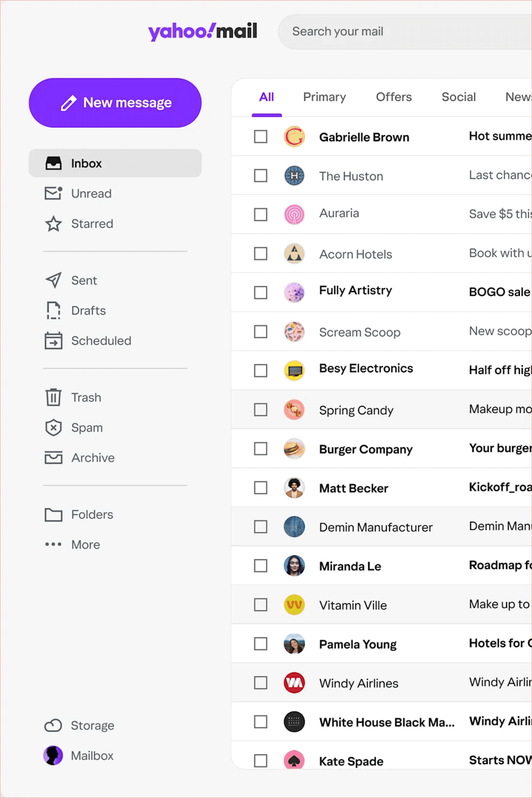The image size is (532, 798).
Task: Switch to the Offers tab
Action: click(394, 97)
